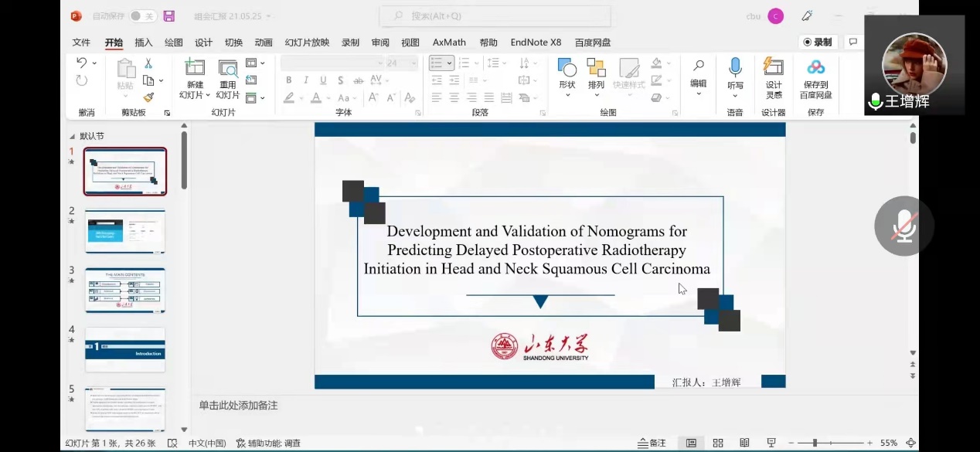The image size is (980, 452).
Task: Toggle the AutoSave (自动保存) switch
Action: [142, 16]
